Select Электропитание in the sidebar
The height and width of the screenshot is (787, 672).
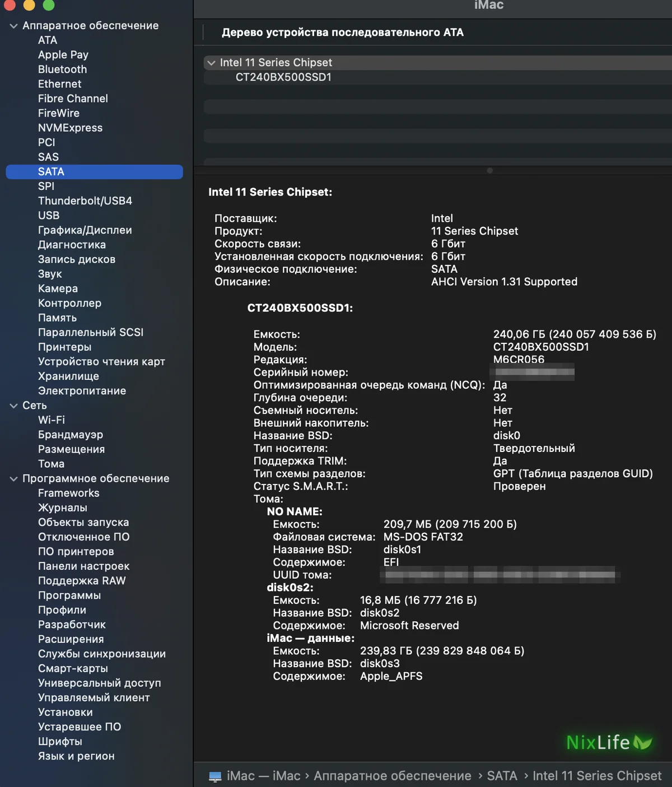(82, 390)
